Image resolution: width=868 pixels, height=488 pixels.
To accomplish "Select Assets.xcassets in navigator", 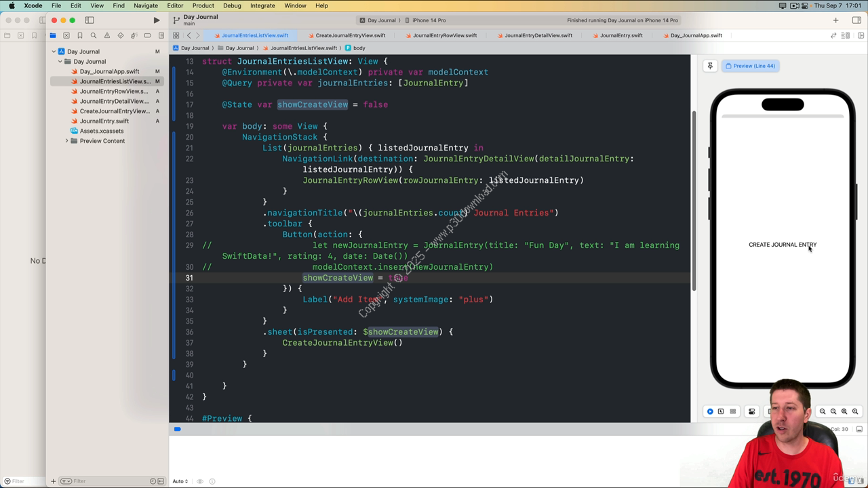I will [102, 131].
